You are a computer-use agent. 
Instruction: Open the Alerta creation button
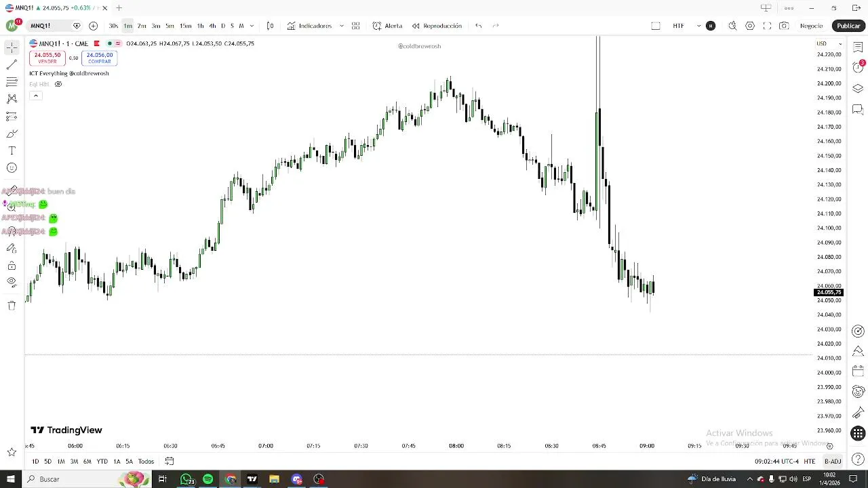(x=387, y=26)
